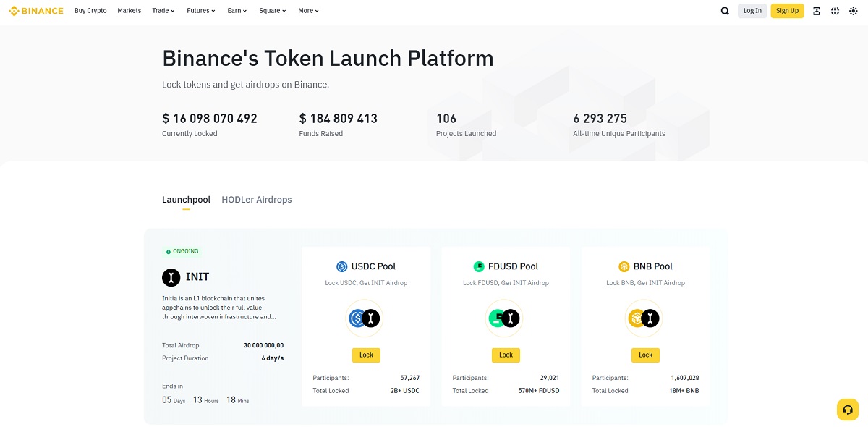The width and height of the screenshot is (868, 427).
Task: Click the FDUSD Pool coin icon
Action: pos(479,266)
